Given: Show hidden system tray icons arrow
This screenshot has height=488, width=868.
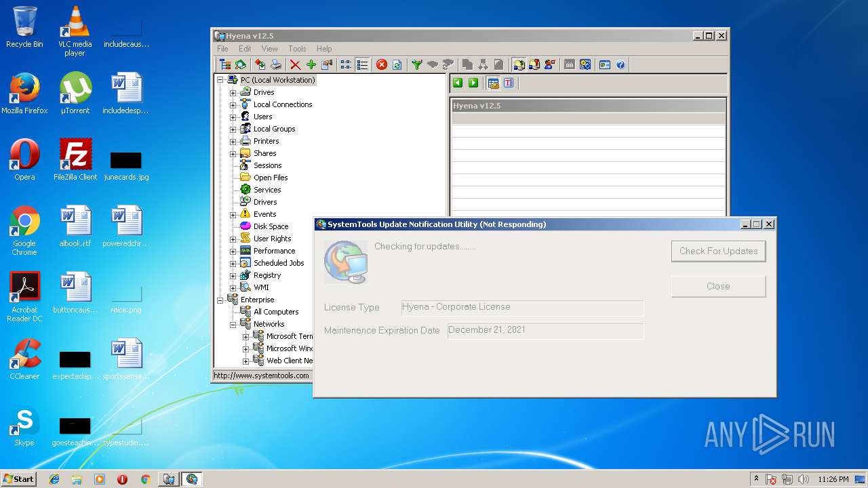Looking at the screenshot, I should [x=756, y=479].
